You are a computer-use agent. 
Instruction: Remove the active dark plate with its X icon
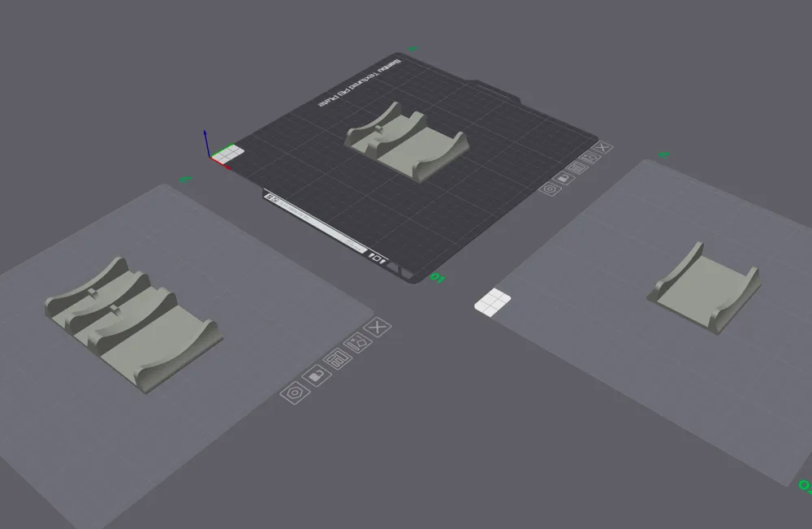click(x=603, y=148)
